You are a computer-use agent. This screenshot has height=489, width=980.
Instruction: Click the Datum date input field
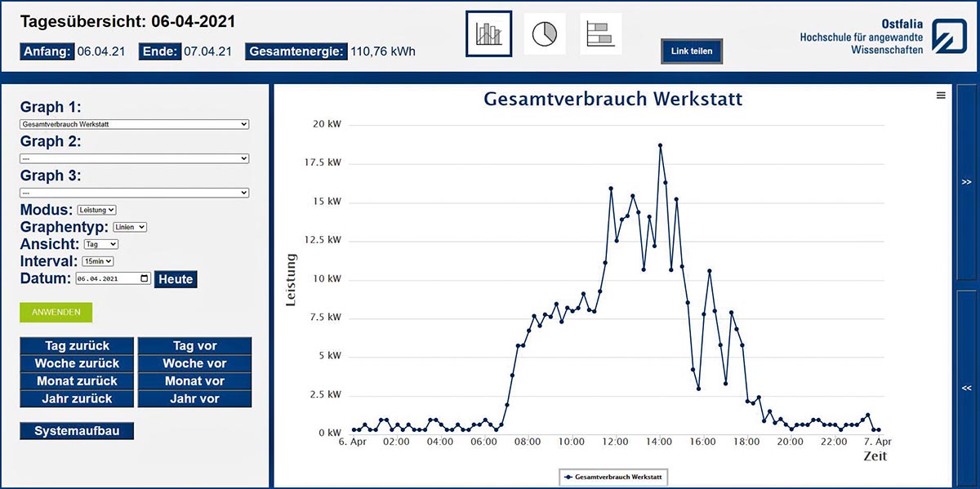click(x=113, y=279)
